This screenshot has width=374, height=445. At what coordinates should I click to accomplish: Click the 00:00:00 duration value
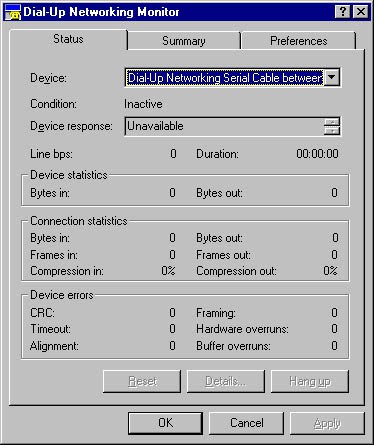click(317, 154)
